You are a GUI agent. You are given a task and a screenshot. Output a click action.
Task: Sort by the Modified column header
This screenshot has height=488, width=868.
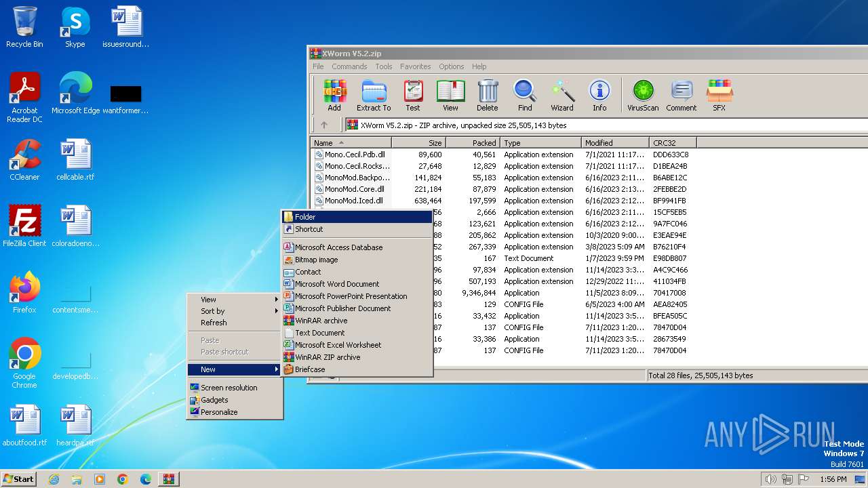[615, 143]
